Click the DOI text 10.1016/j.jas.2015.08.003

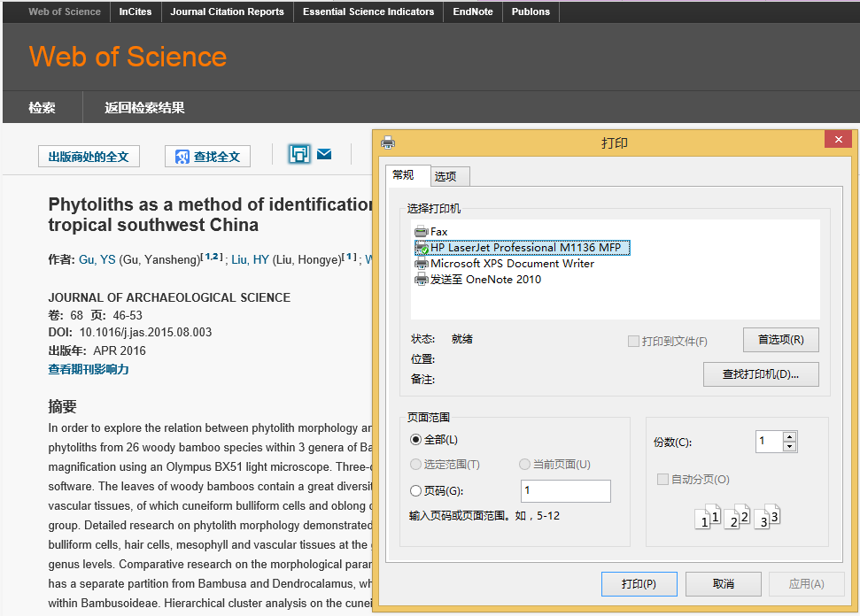tap(145, 332)
